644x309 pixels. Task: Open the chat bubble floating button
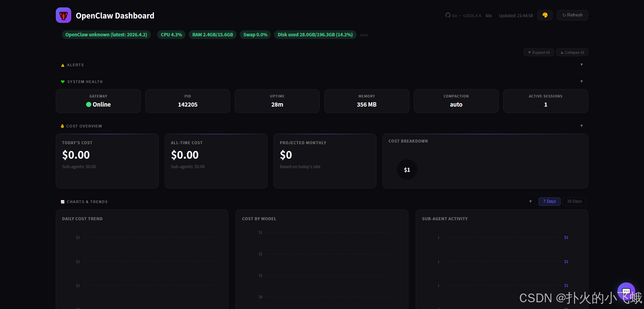click(x=626, y=291)
